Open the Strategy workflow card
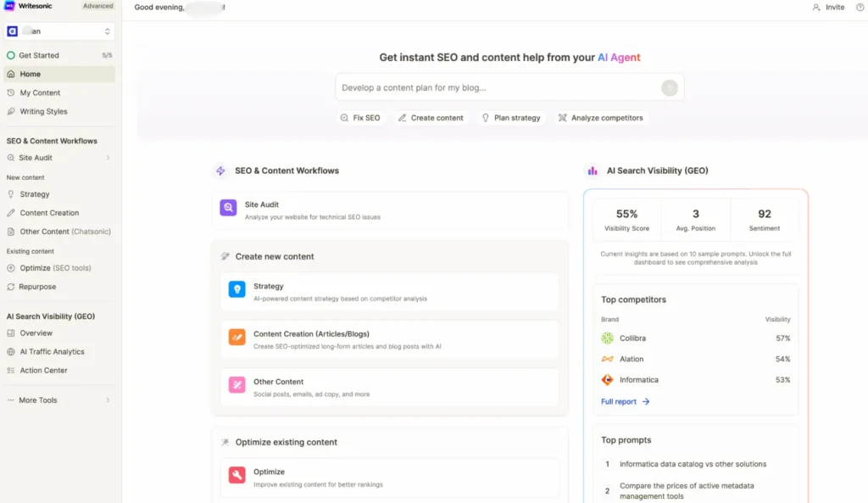 click(x=390, y=292)
